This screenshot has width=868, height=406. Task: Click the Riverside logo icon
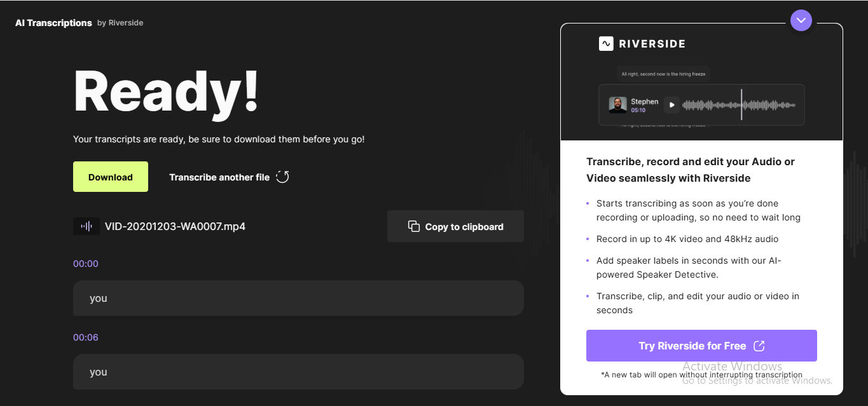[606, 43]
